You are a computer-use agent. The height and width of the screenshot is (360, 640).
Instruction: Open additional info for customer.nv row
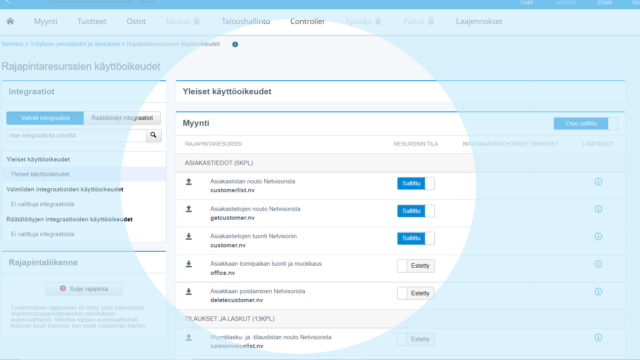(x=598, y=236)
